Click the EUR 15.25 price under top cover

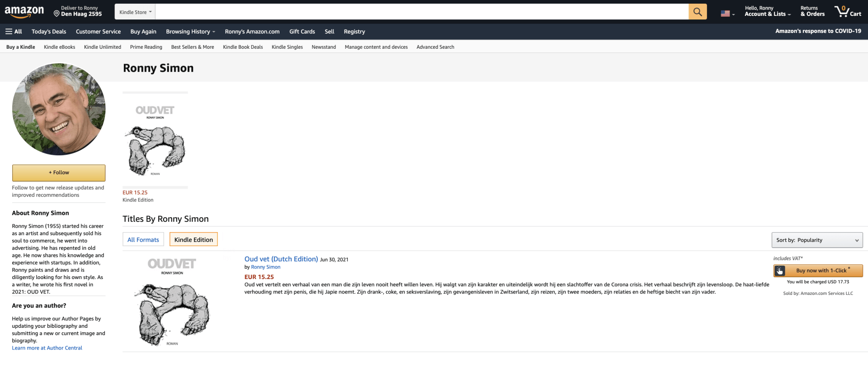pyautogui.click(x=135, y=193)
